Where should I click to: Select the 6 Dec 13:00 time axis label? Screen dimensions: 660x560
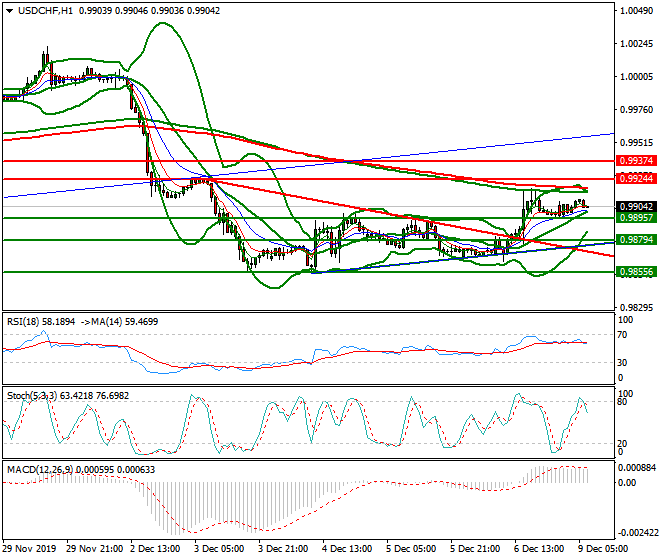click(539, 549)
